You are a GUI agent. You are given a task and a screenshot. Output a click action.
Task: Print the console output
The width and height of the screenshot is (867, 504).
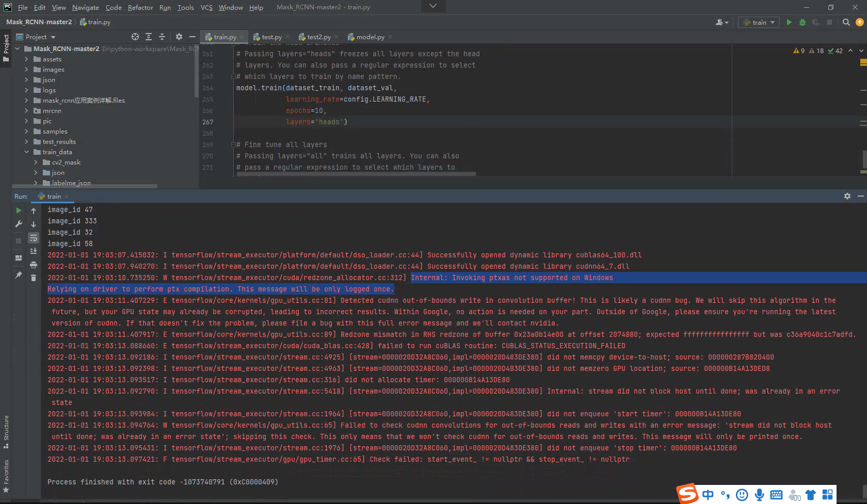click(x=34, y=265)
